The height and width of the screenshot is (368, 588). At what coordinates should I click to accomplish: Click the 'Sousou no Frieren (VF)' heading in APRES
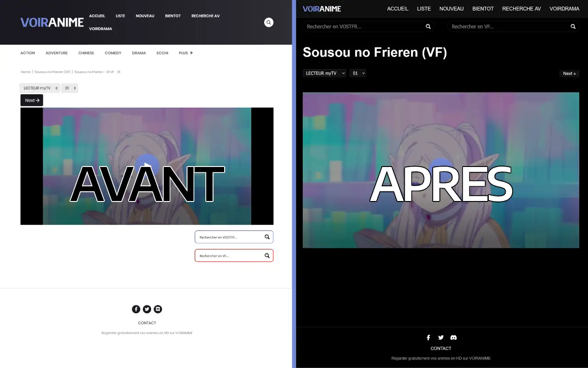[375, 52]
